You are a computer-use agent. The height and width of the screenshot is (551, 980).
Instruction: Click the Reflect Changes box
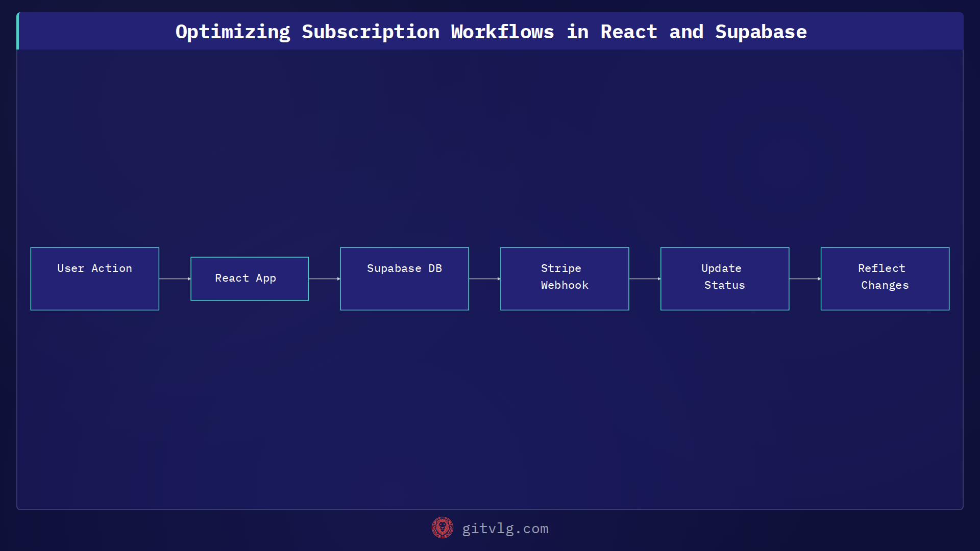click(885, 279)
